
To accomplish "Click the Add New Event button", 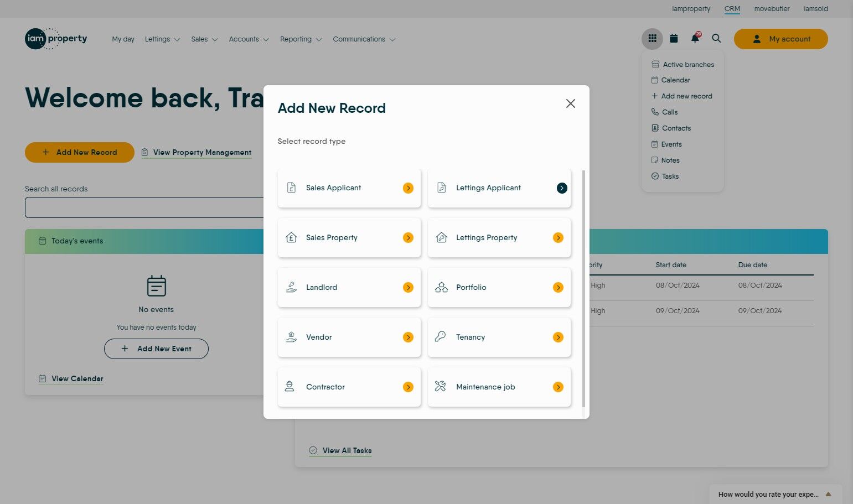I will coord(156,349).
